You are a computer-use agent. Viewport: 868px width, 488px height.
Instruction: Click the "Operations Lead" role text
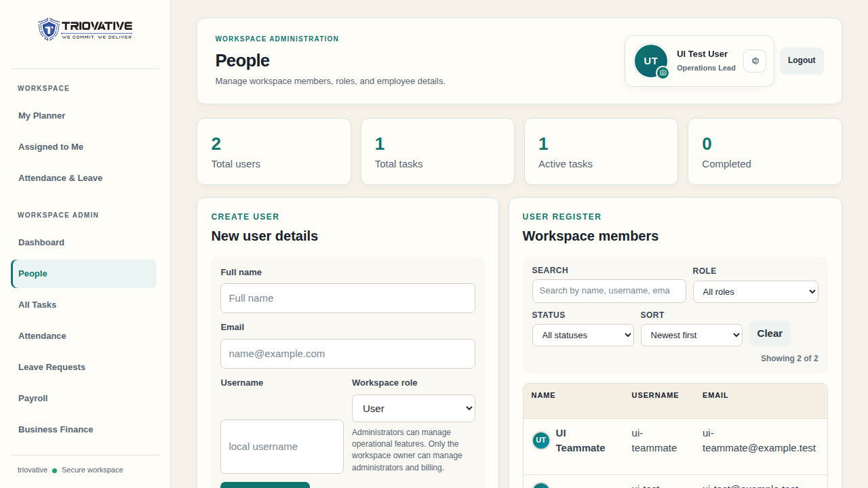[706, 68]
